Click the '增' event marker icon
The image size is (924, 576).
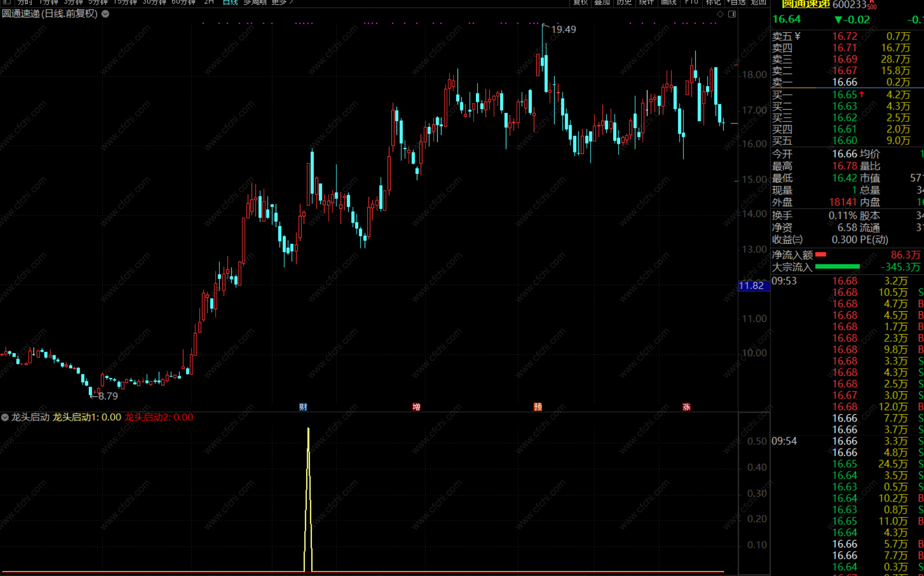tap(416, 407)
